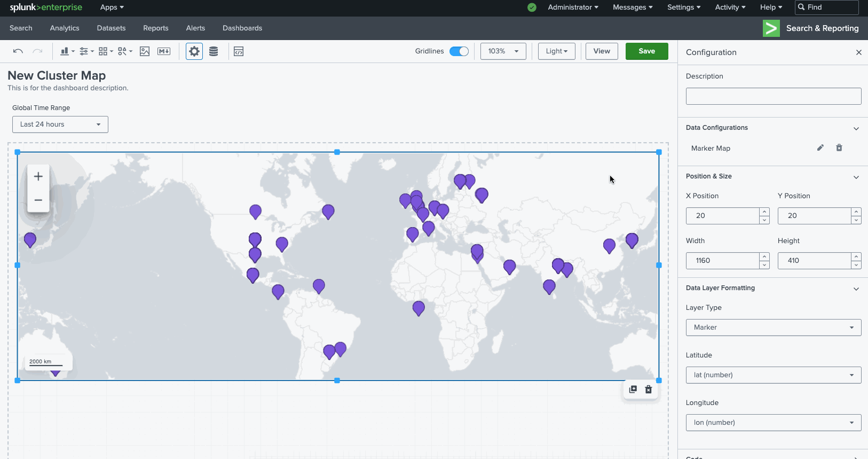Image resolution: width=868 pixels, height=459 pixels.
Task: Toggle the configuration gear panel
Action: [x=194, y=51]
